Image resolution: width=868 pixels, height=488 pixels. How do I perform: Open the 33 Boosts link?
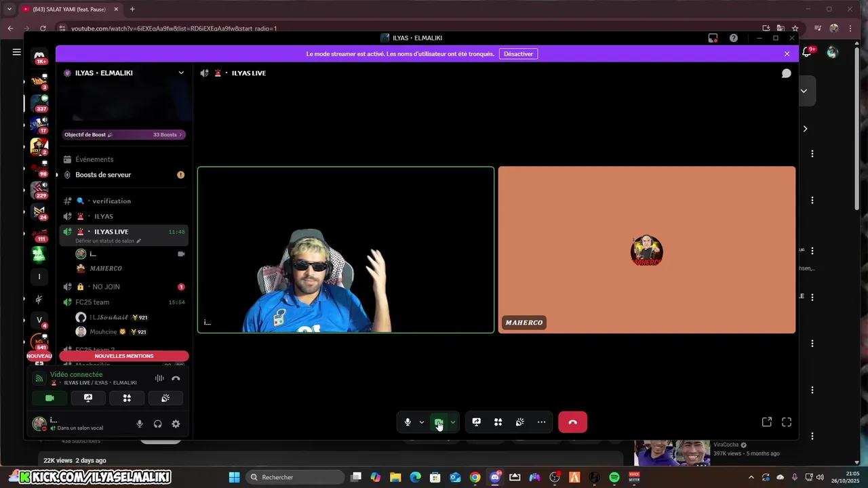(x=167, y=135)
